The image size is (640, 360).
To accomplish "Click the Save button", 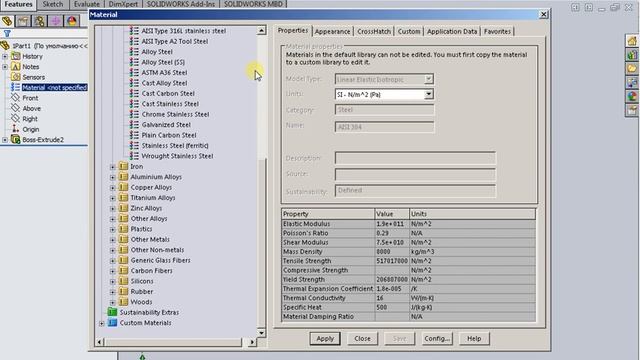I will pyautogui.click(x=399, y=338).
